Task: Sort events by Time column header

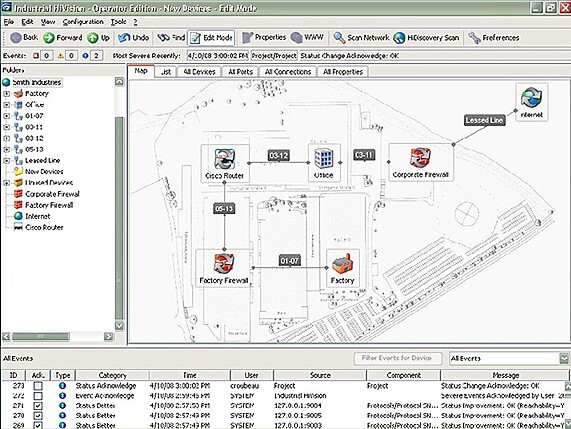Action: [x=190, y=375]
